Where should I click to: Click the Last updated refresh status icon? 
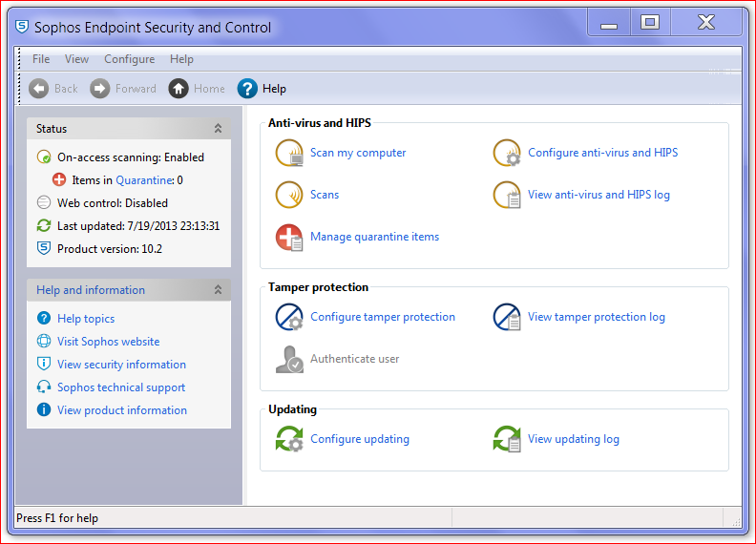pos(44,225)
